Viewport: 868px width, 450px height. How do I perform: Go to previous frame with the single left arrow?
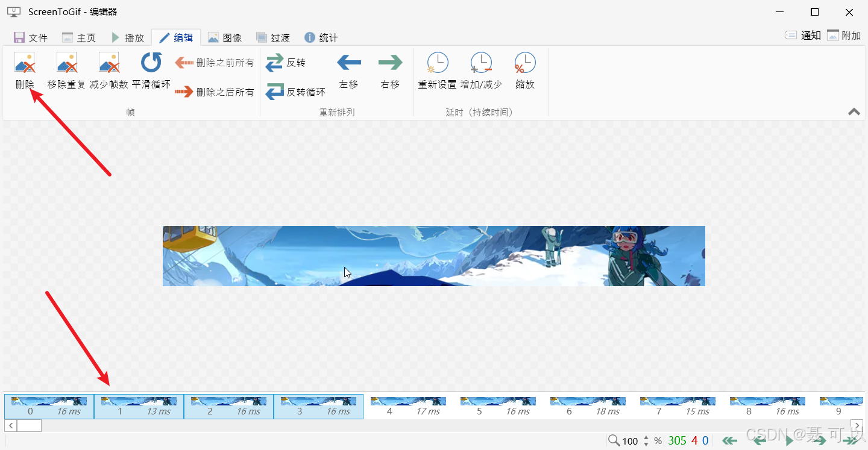pos(760,441)
